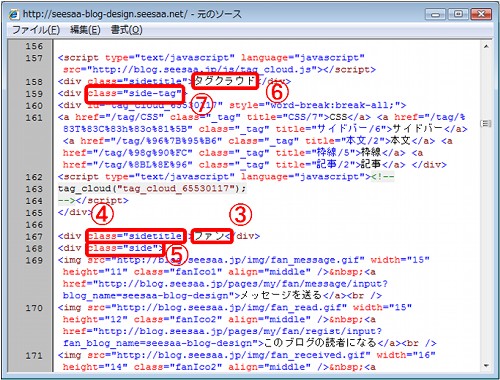500x380 pixels.
Task: Click line number 169
Action: (34, 260)
